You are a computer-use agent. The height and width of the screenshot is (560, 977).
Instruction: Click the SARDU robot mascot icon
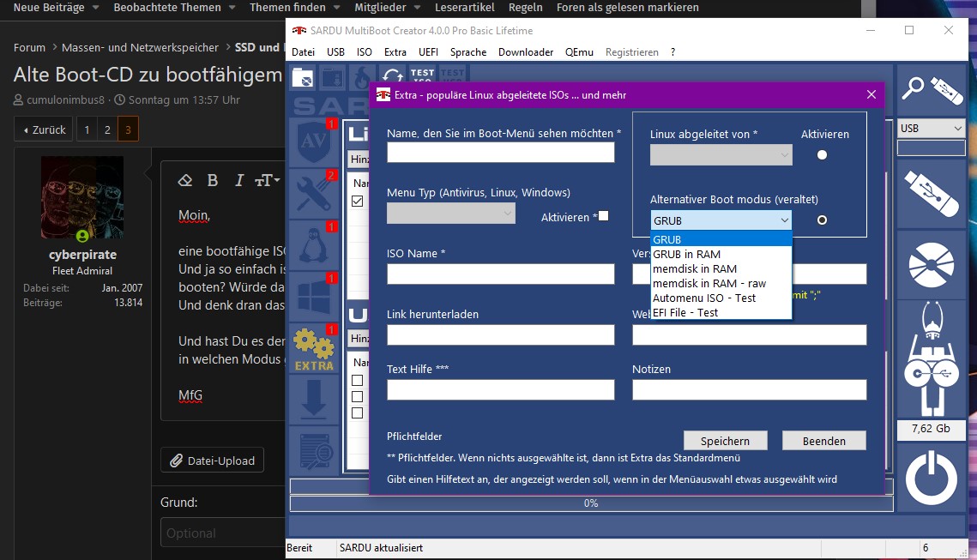coord(931,358)
